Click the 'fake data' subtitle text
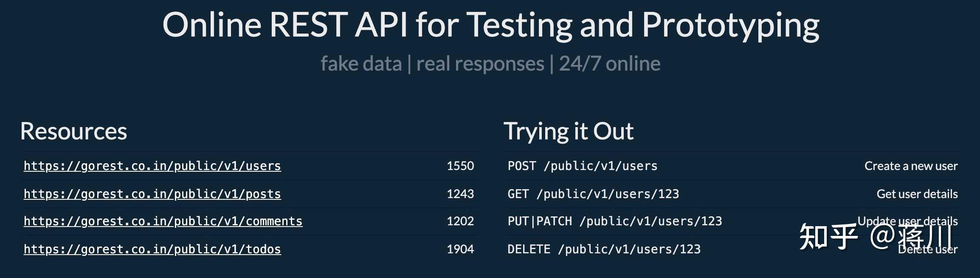Viewport: 980px width, 278px height. click(360, 63)
